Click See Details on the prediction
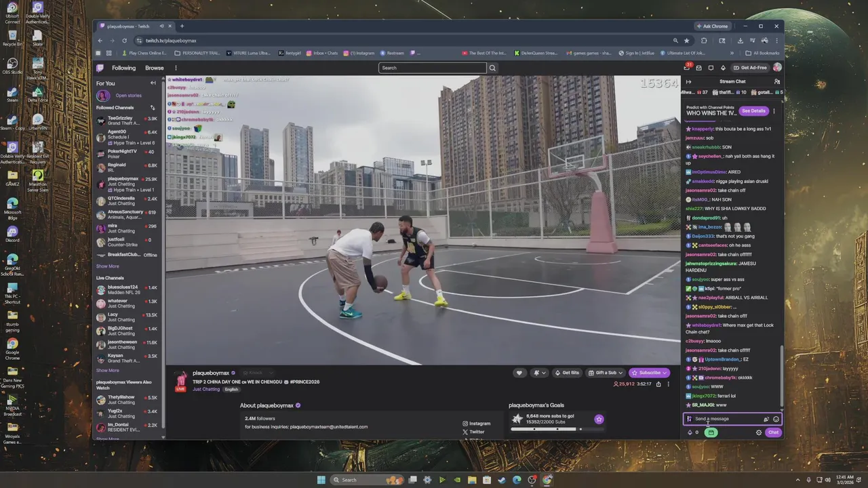This screenshot has width=868, height=488. point(753,111)
